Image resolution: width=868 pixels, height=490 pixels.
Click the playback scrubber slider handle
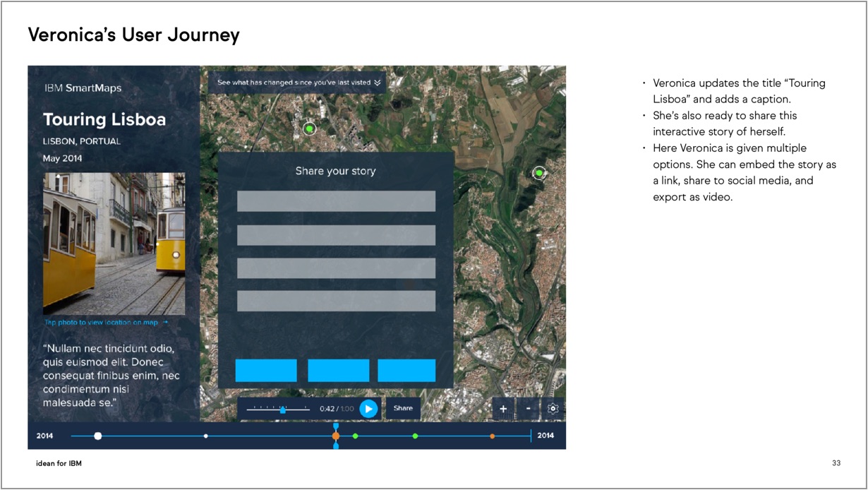[283, 410]
